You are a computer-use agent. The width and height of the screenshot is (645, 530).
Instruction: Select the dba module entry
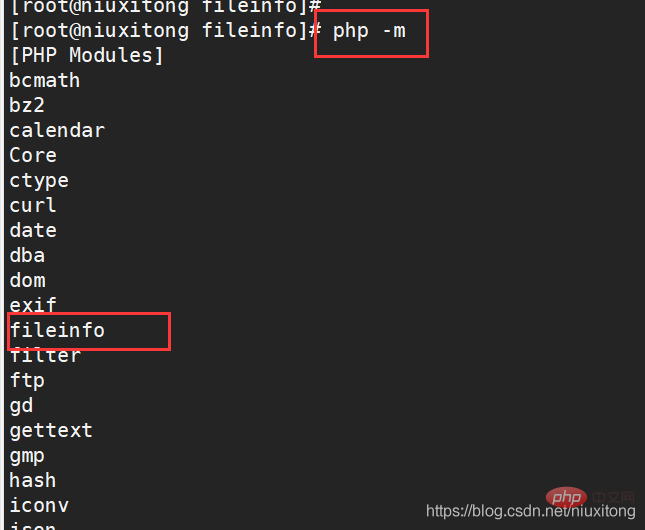(x=27, y=255)
